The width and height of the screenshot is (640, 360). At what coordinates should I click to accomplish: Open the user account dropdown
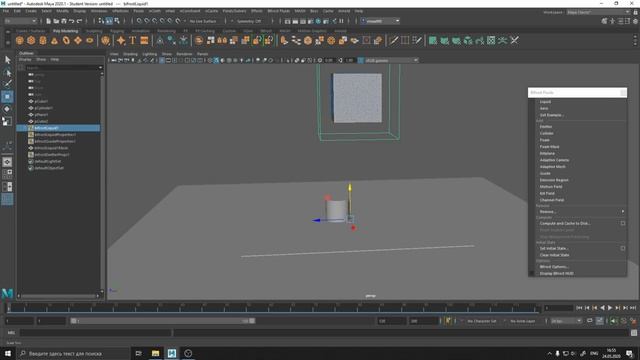tap(380, 21)
